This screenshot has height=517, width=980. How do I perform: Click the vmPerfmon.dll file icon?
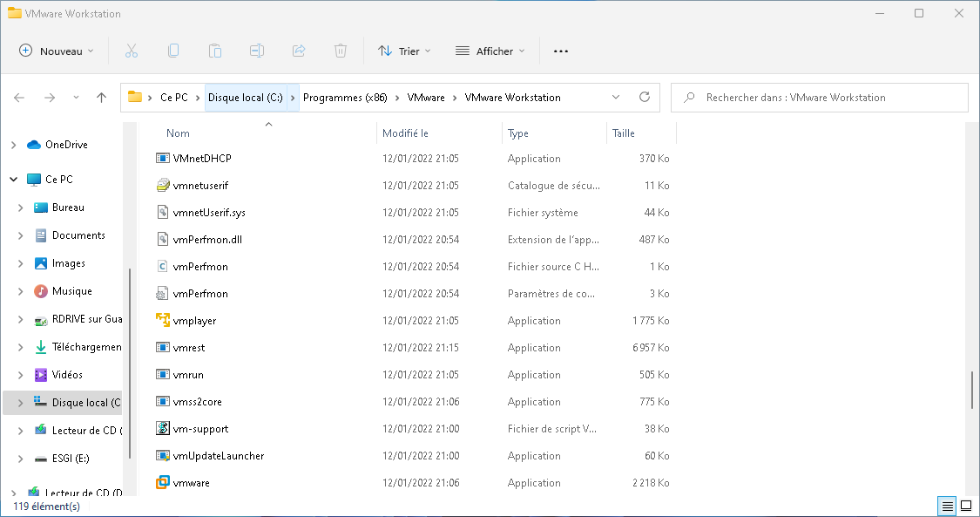click(163, 239)
